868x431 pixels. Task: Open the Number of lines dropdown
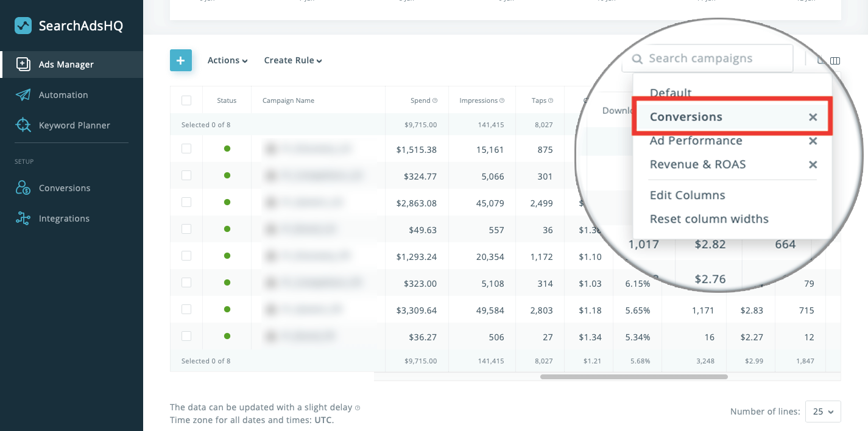822,412
